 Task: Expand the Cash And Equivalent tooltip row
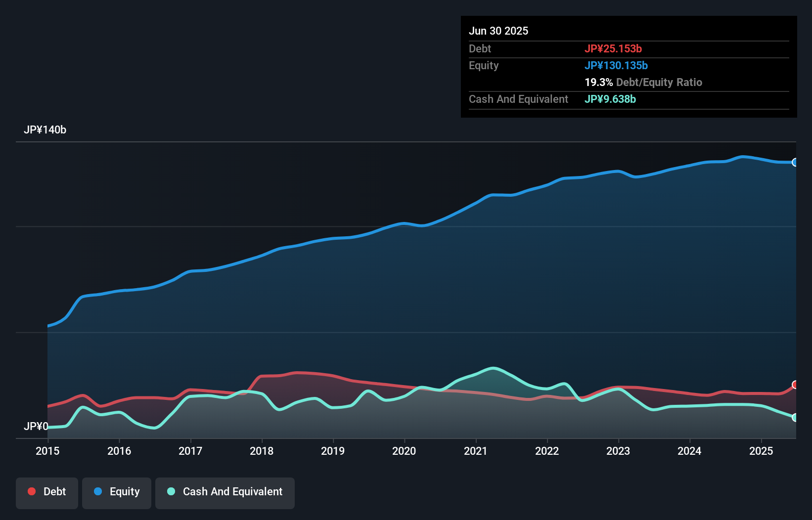click(518, 99)
